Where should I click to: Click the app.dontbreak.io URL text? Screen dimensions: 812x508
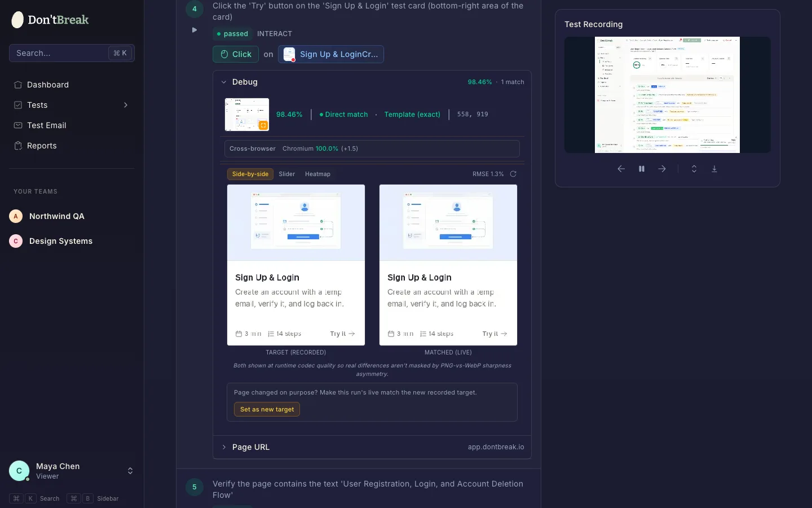pyautogui.click(x=496, y=447)
